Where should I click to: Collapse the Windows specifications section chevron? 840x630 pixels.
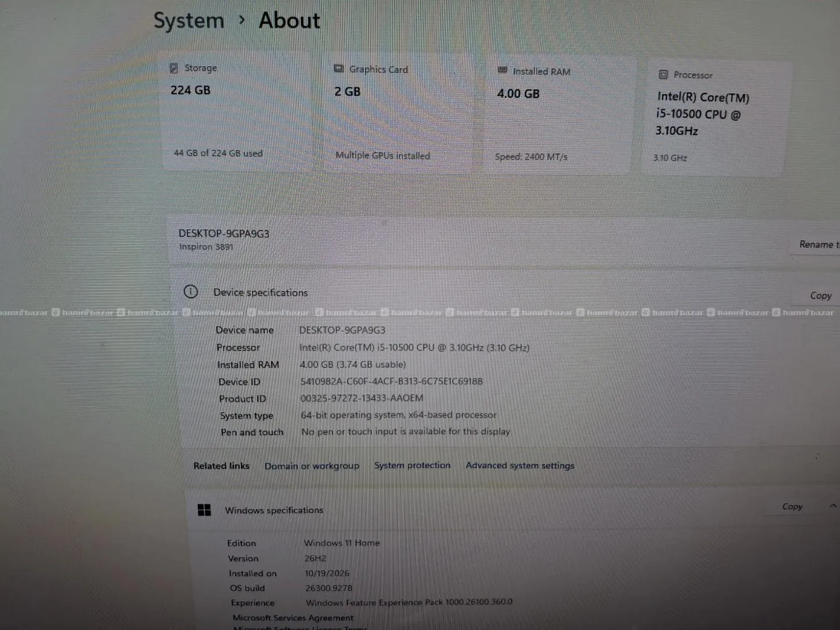tap(833, 506)
